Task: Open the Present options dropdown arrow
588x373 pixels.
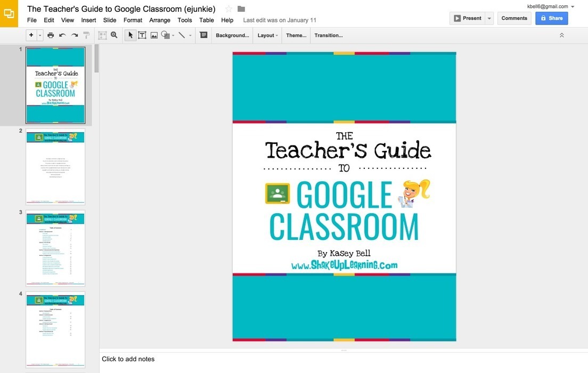Action: [x=489, y=18]
